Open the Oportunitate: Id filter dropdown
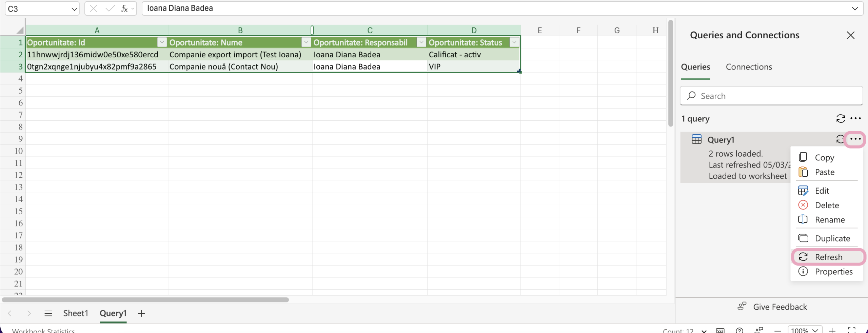This screenshot has width=868, height=333. (x=162, y=42)
